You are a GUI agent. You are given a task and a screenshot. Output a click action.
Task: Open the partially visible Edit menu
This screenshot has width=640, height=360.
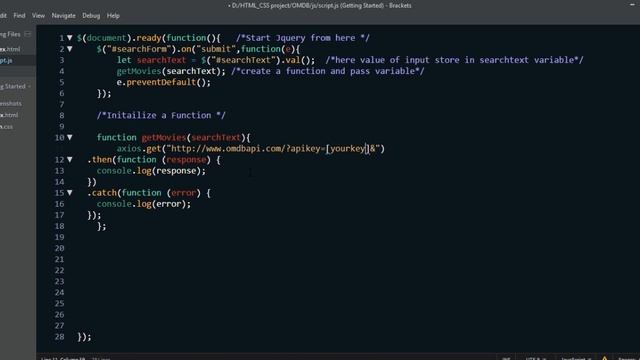point(3,16)
